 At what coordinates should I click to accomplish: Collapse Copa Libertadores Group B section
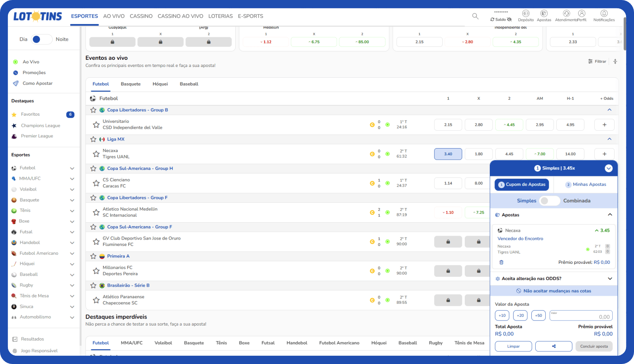[x=609, y=110]
